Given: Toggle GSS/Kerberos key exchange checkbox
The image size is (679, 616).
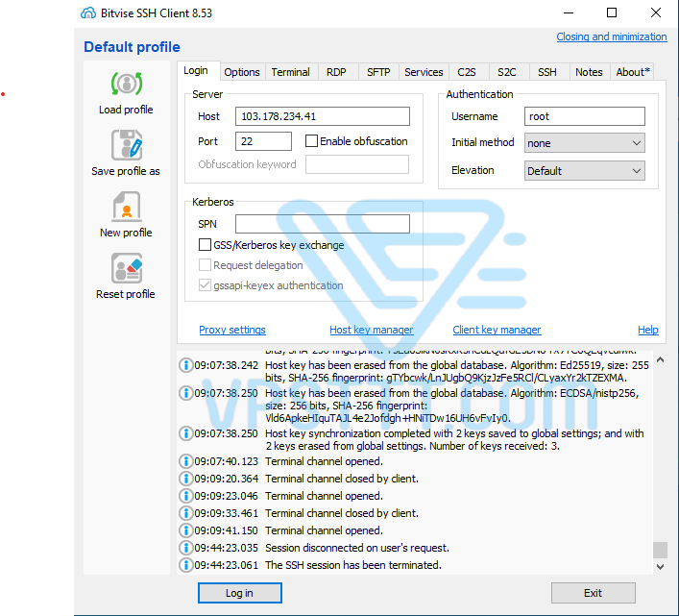Looking at the screenshot, I should pos(205,245).
